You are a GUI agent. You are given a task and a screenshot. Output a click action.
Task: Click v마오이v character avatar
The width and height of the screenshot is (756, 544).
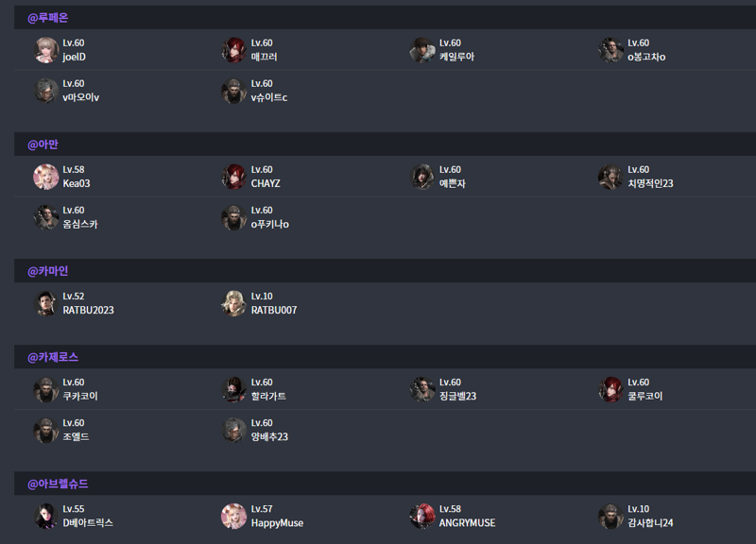[x=46, y=91]
